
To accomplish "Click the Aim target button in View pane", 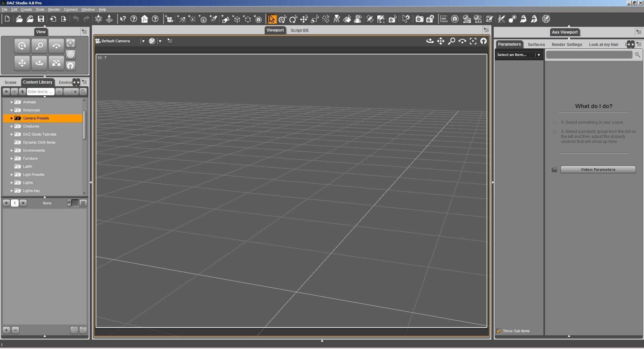I will [x=70, y=54].
